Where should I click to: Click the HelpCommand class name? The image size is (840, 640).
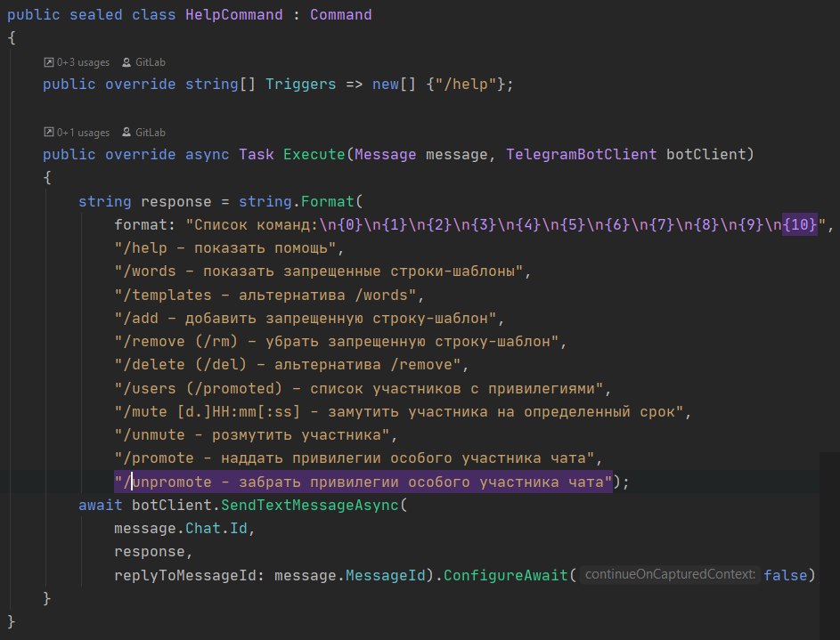[x=234, y=15]
